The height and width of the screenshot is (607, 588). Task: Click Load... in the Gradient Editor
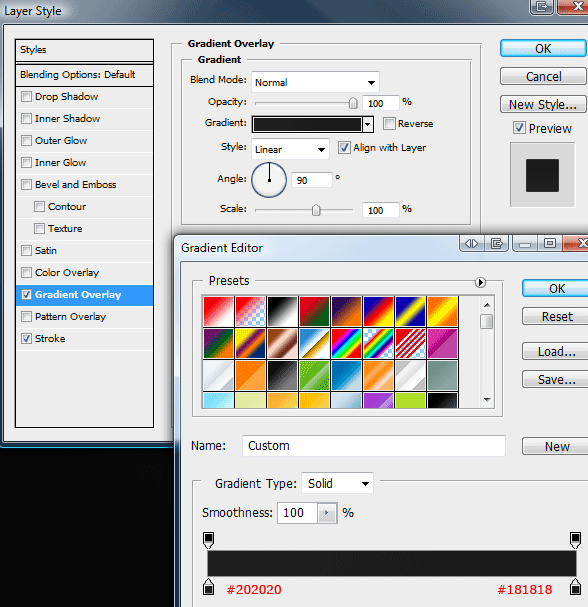(x=556, y=352)
